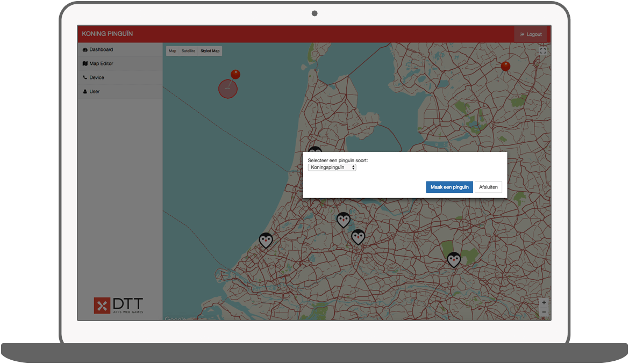Viewport: 629px width, 364px height.
Task: Select the red pin in the sea
Action: [235, 75]
